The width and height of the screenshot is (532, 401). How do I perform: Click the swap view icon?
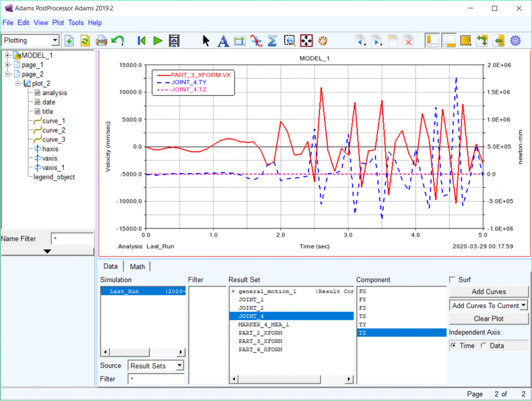482,41
